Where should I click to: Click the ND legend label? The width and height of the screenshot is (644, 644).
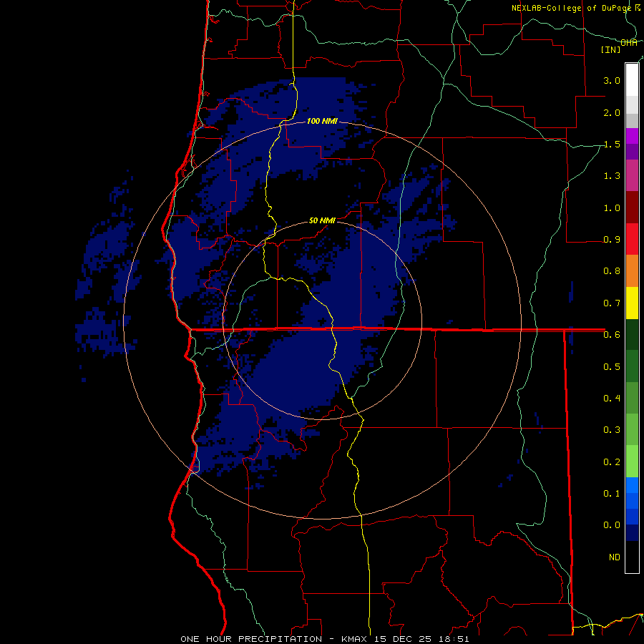click(x=615, y=557)
